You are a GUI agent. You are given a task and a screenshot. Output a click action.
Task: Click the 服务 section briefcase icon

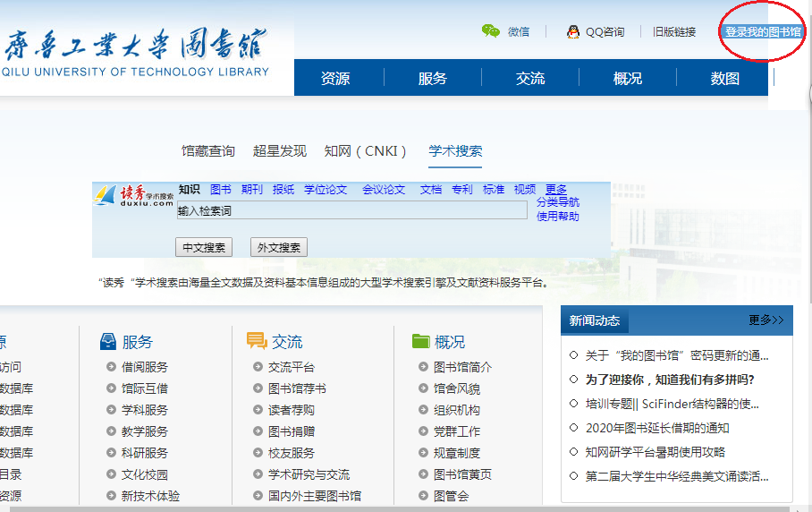(x=108, y=341)
